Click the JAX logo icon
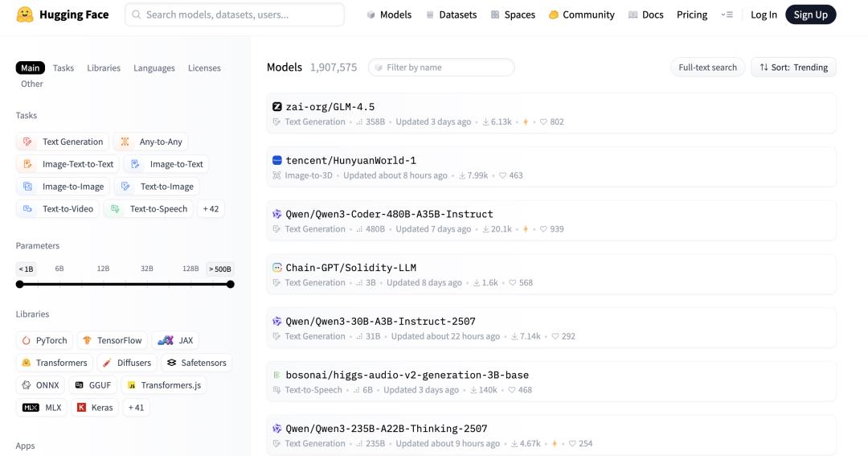 tap(166, 341)
